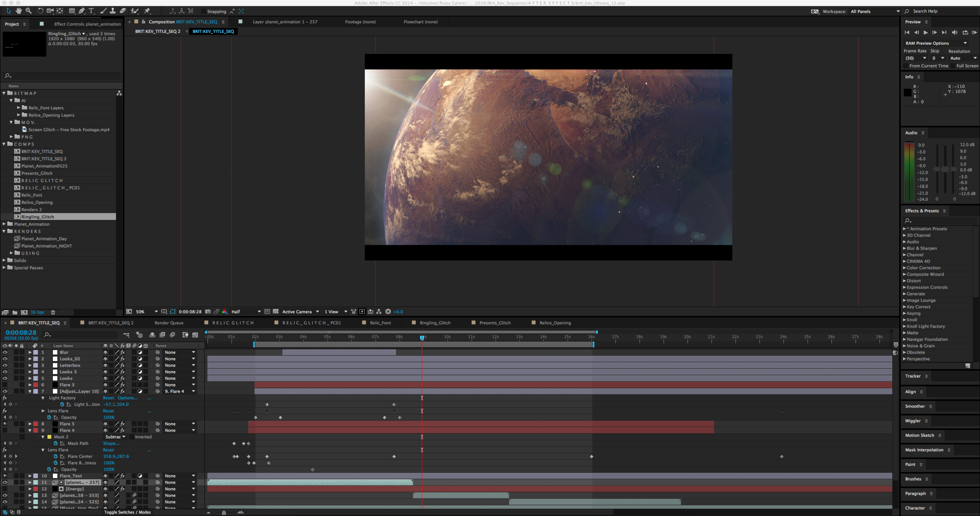Viewport: 980px width, 516px height.
Task: Click the current time indicator in timeline
Action: pyautogui.click(x=422, y=338)
